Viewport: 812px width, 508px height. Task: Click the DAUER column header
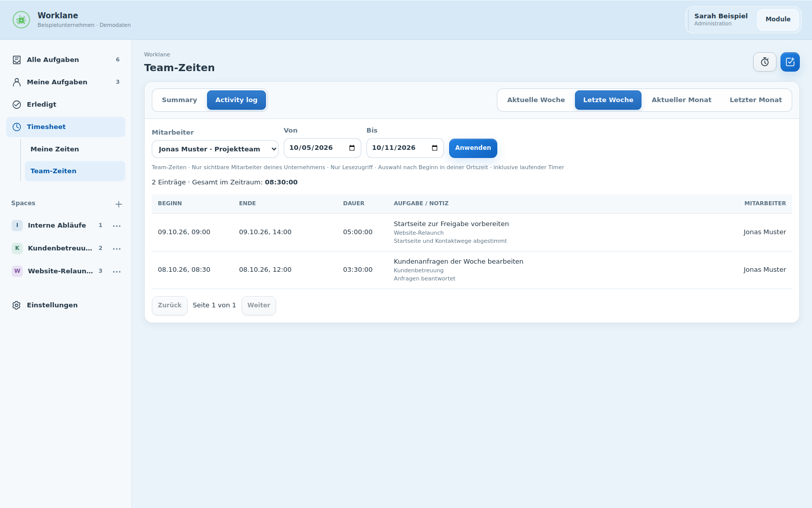click(354, 204)
